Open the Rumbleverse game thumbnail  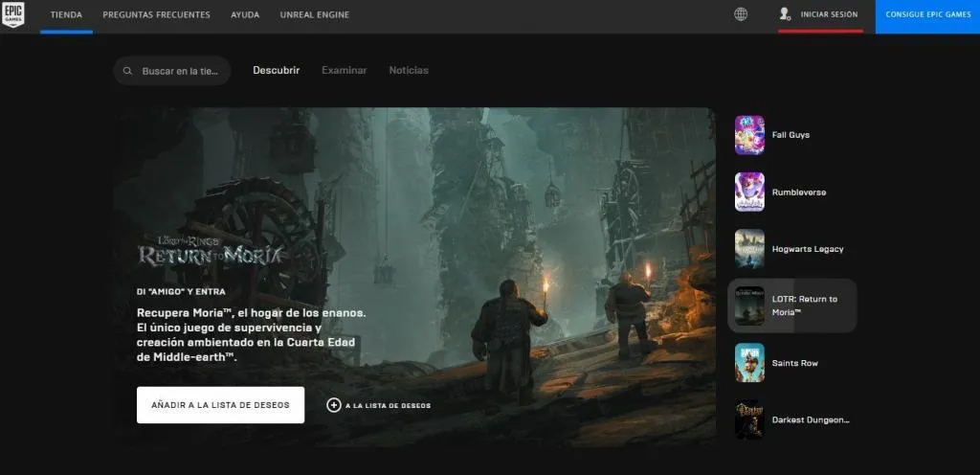tap(749, 192)
